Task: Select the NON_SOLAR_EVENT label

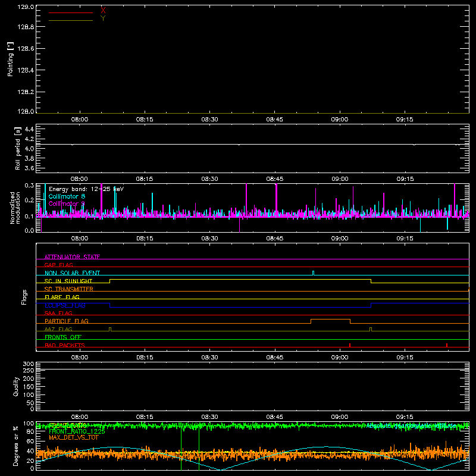Action: click(x=72, y=273)
